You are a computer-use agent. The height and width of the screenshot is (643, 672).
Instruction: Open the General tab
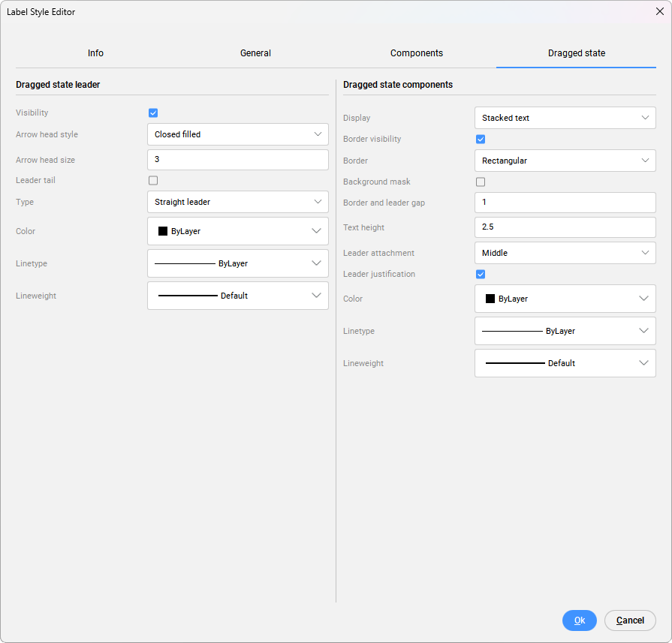tap(255, 53)
